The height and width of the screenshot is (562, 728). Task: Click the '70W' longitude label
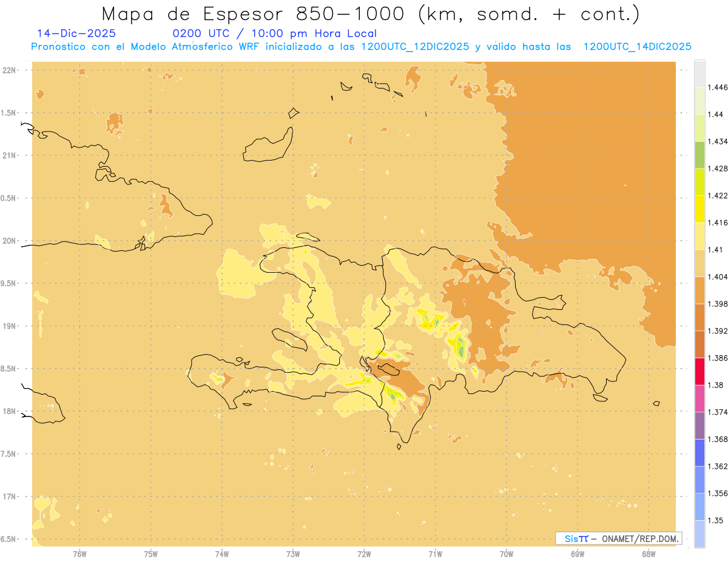click(507, 554)
